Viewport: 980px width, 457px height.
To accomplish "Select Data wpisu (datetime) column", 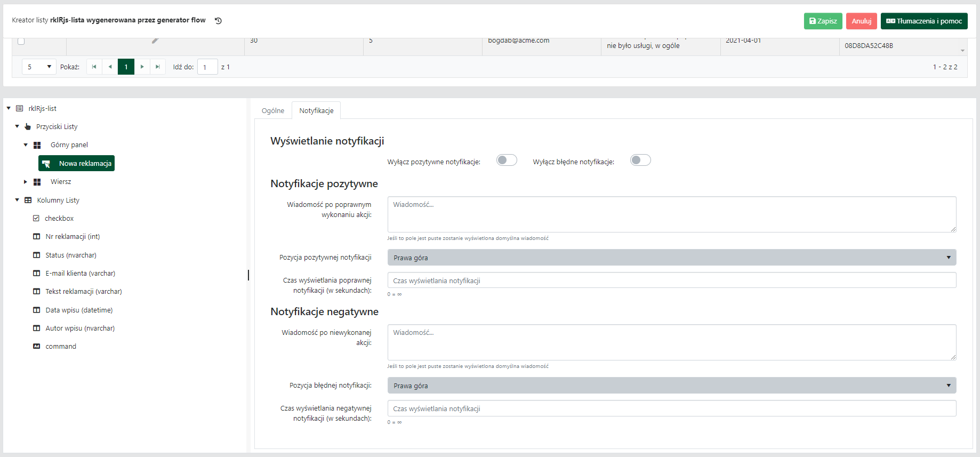I will [79, 310].
